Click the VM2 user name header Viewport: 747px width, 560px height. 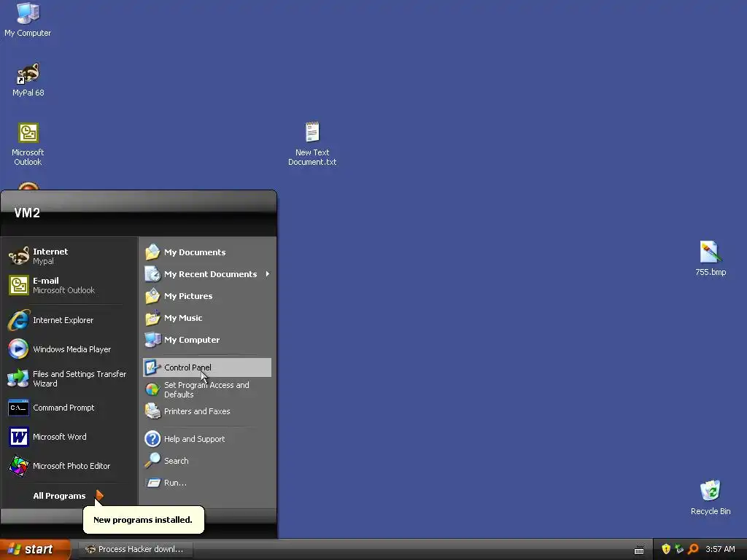coord(27,213)
